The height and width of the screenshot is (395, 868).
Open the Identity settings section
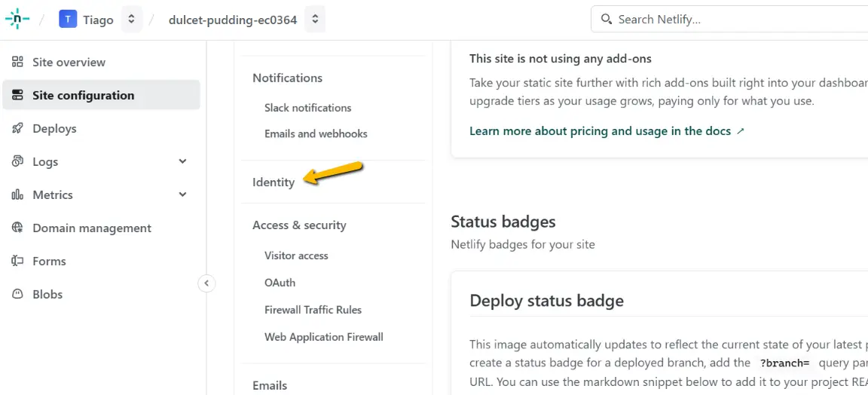pos(274,182)
